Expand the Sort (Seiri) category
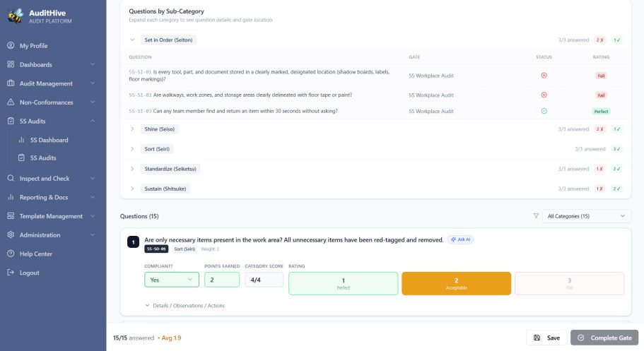 click(x=132, y=148)
